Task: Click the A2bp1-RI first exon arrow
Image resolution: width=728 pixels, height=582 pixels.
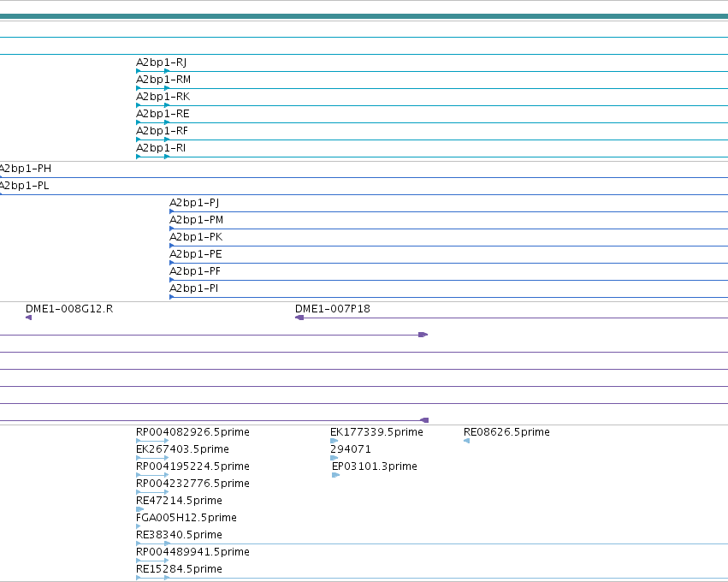Action: tap(139, 157)
